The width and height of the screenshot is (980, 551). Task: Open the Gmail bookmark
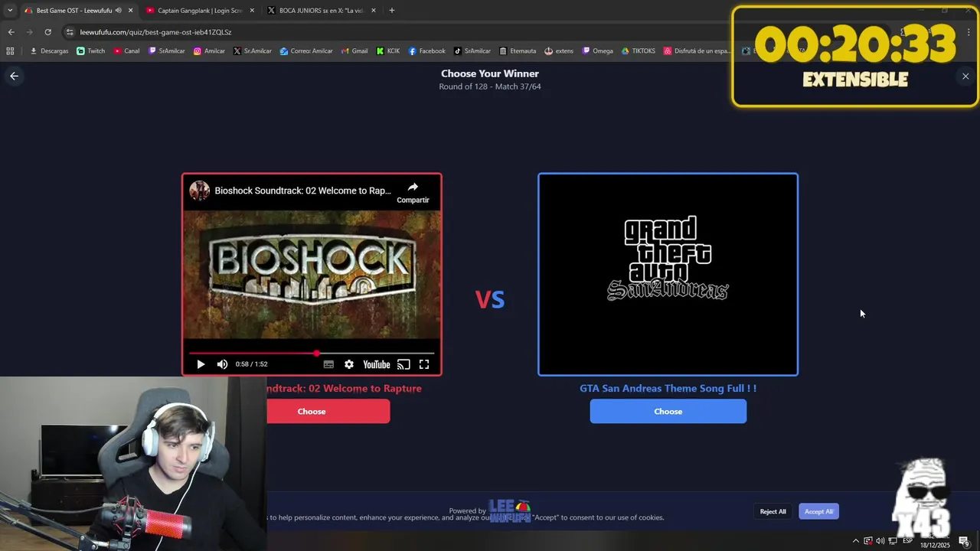pyautogui.click(x=354, y=51)
